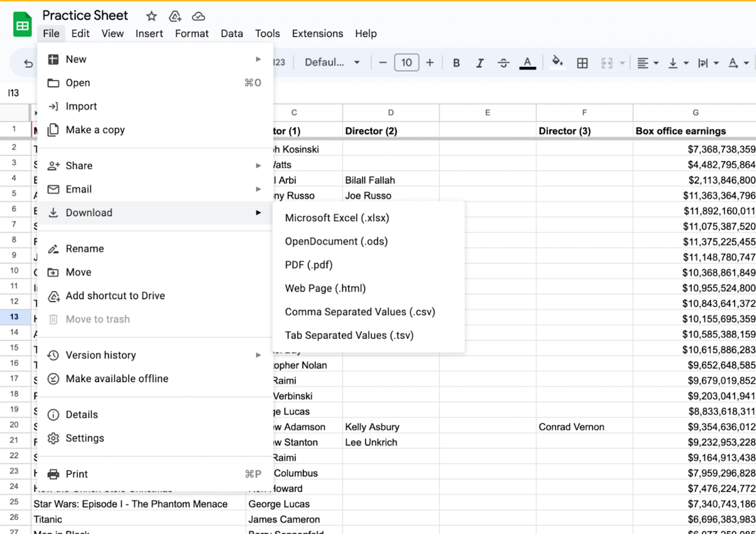Image resolution: width=756 pixels, height=534 pixels.
Task: Click the 'Box office earnings' header cell
Action: (x=695, y=131)
